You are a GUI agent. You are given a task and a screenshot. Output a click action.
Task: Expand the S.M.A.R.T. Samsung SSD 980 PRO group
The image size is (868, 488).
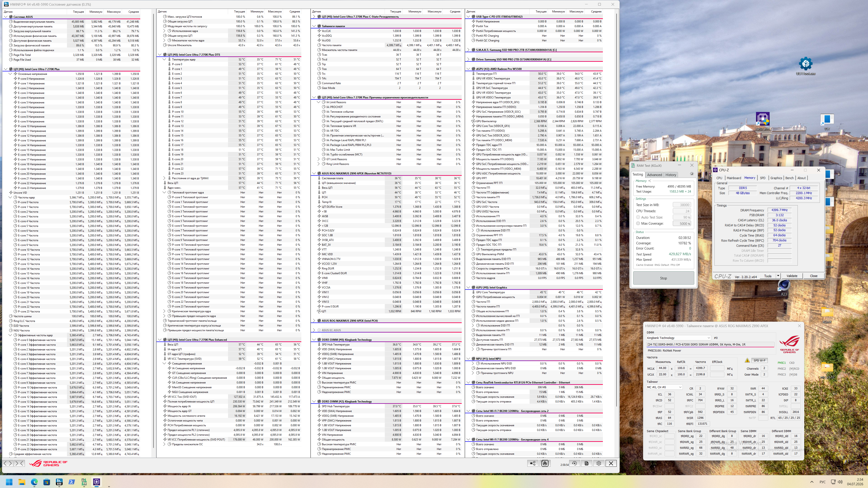(x=468, y=50)
